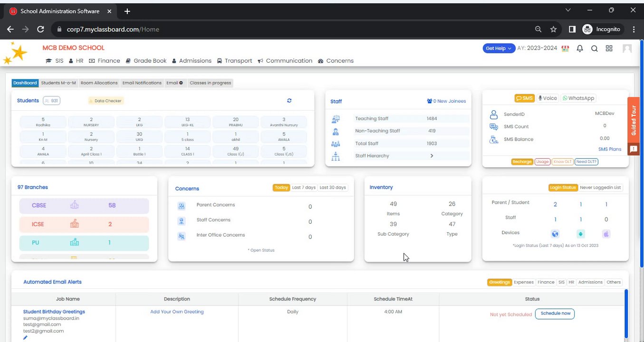
Task: Click the Need DLT? button
Action: pyautogui.click(x=586, y=162)
